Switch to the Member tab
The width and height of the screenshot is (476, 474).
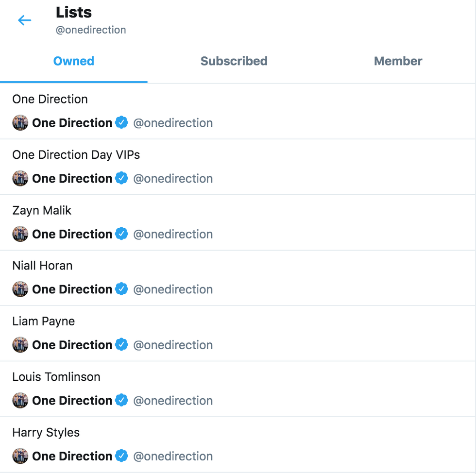click(x=398, y=61)
